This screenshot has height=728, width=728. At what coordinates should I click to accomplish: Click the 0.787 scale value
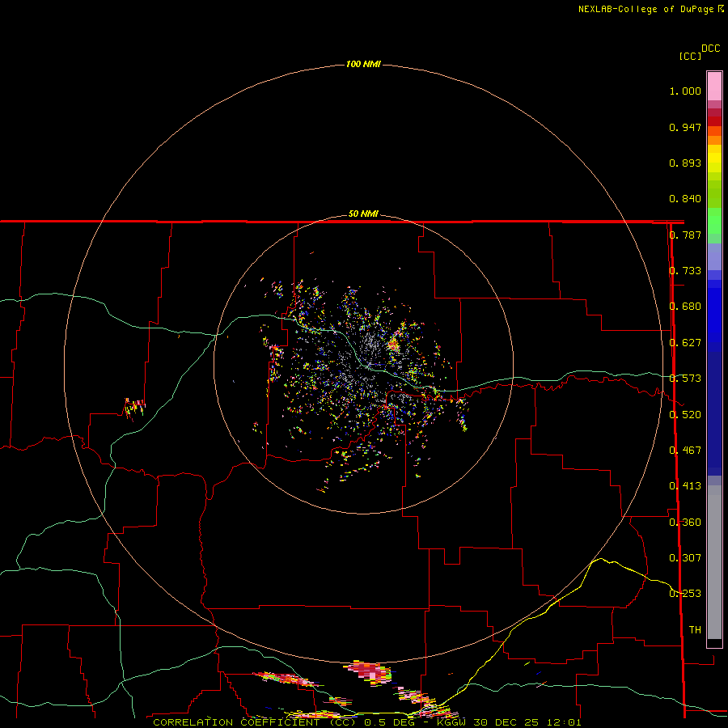[x=685, y=235]
